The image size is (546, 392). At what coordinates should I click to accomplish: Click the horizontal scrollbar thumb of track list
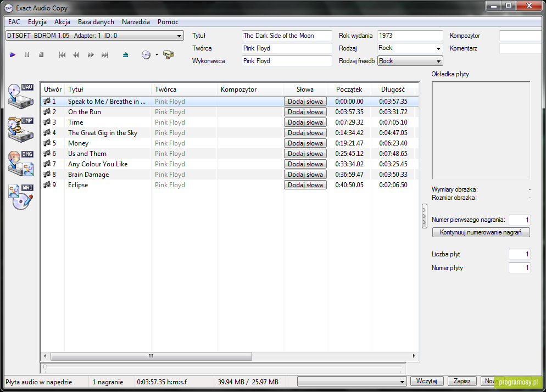click(151, 356)
